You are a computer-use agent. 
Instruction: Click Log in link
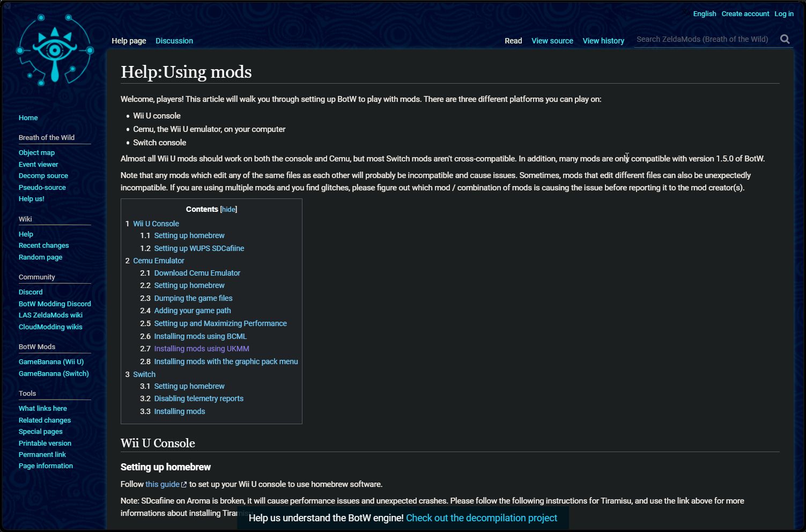tap(784, 14)
